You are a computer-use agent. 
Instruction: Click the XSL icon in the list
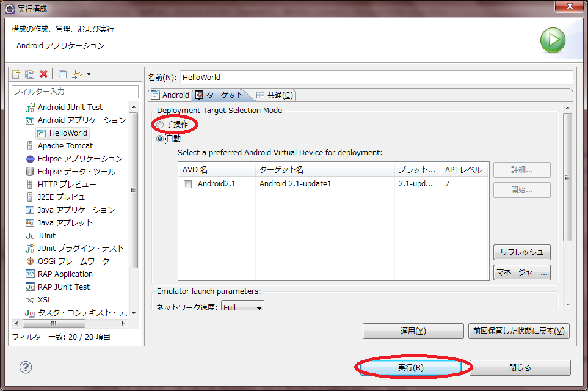point(30,300)
